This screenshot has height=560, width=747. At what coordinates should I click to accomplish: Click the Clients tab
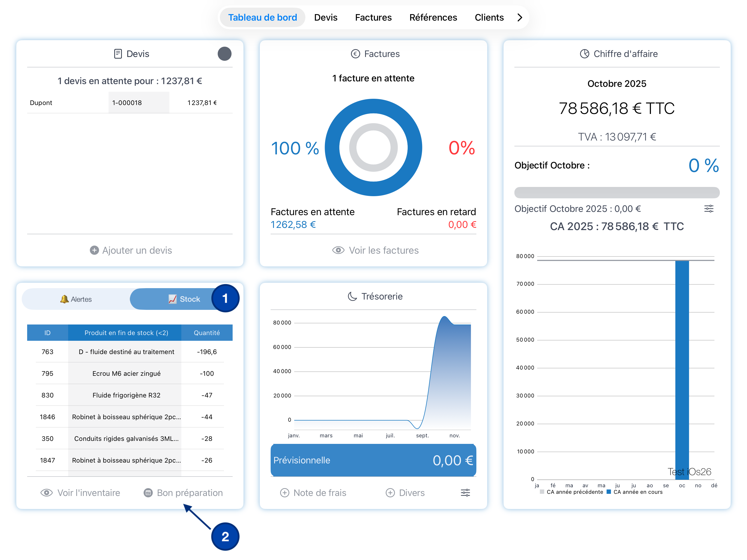tap(489, 17)
